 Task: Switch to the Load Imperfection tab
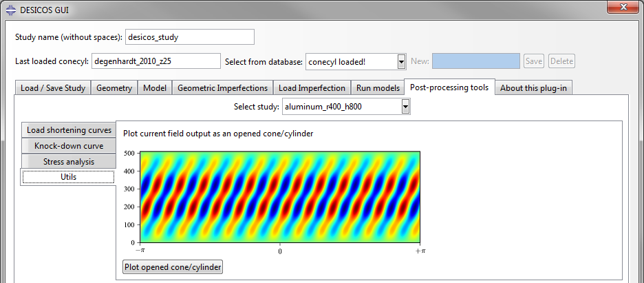312,88
